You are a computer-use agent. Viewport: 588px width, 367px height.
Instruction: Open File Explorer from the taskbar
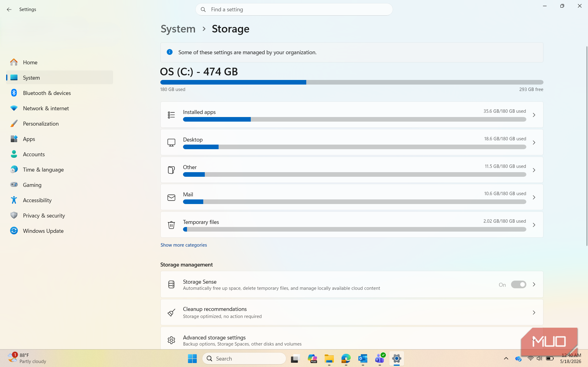[x=329, y=358]
